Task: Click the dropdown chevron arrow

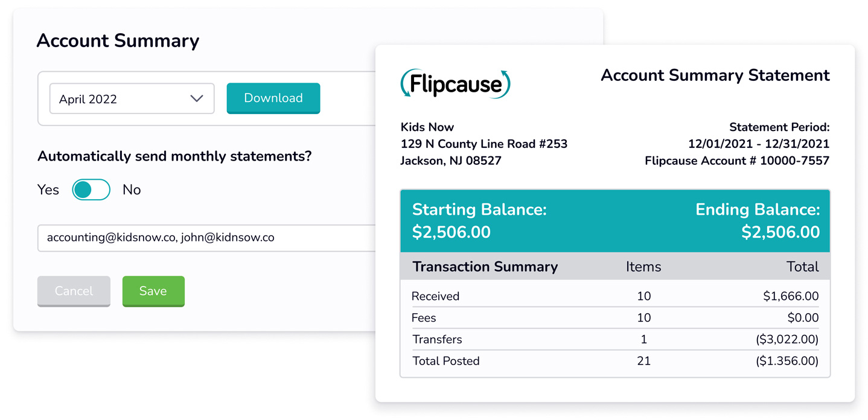Action: pyautogui.click(x=197, y=98)
